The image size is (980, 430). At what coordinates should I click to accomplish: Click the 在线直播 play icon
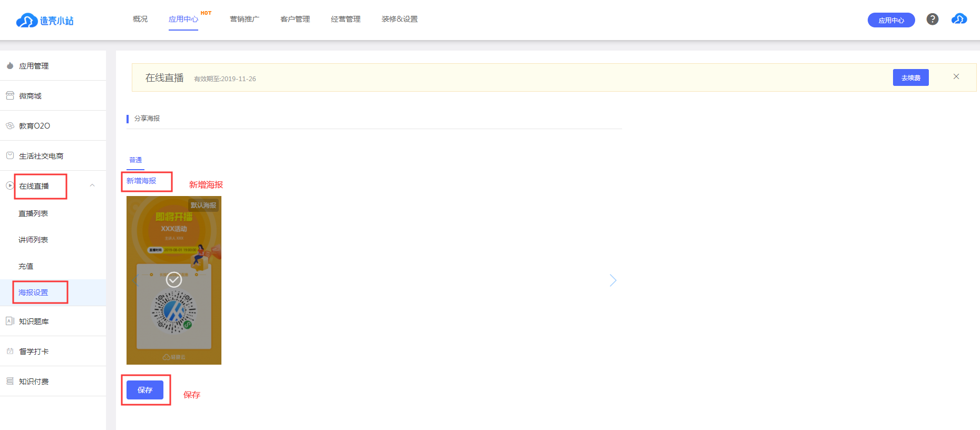point(10,185)
